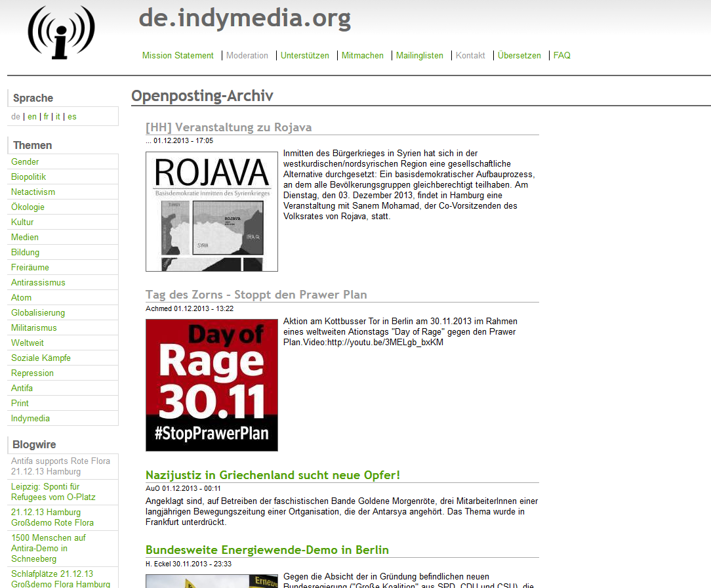Open article '[HH] Veranstaltung zu Rojava'
The image size is (711, 588).
click(228, 127)
